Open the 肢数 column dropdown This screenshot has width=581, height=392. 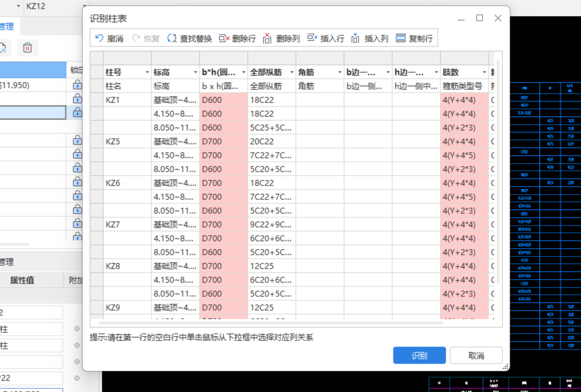tap(484, 72)
